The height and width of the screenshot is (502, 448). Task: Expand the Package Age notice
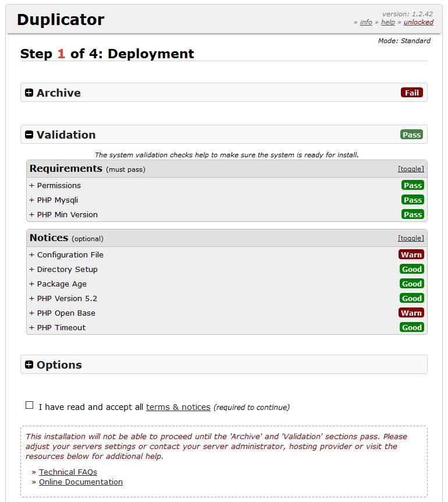coord(58,284)
